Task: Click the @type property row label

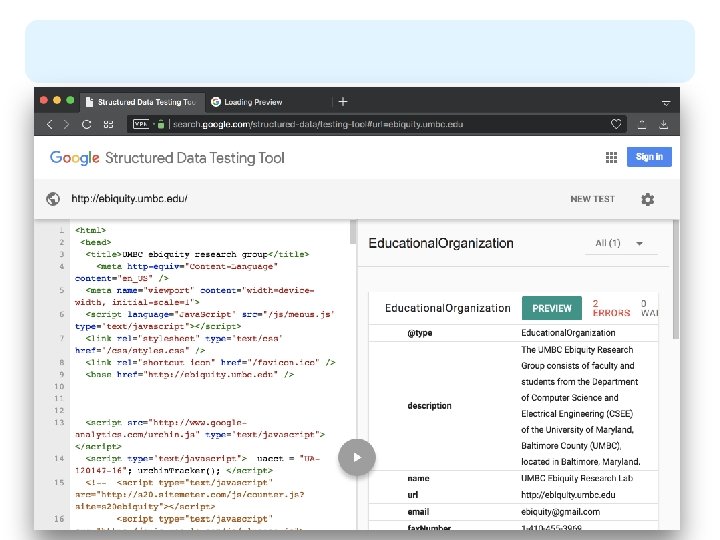Action: click(420, 333)
